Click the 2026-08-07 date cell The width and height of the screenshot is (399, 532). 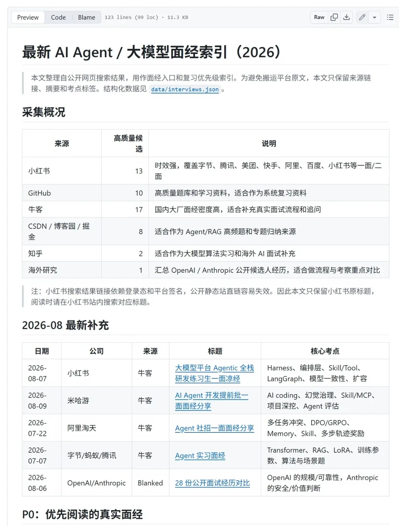point(42,373)
